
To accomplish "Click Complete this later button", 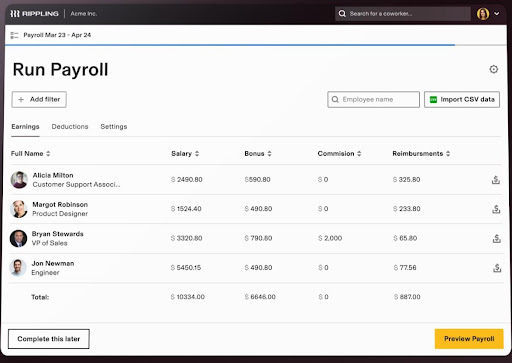I will pyautogui.click(x=49, y=339).
